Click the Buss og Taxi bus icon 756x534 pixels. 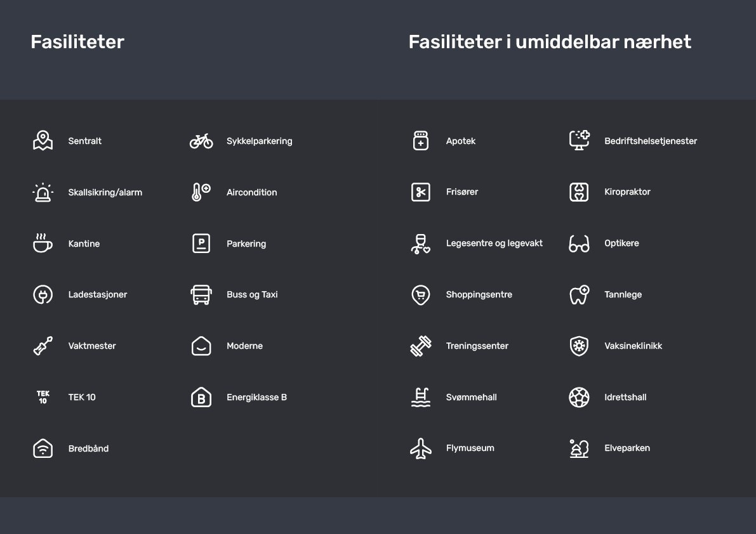pos(201,295)
